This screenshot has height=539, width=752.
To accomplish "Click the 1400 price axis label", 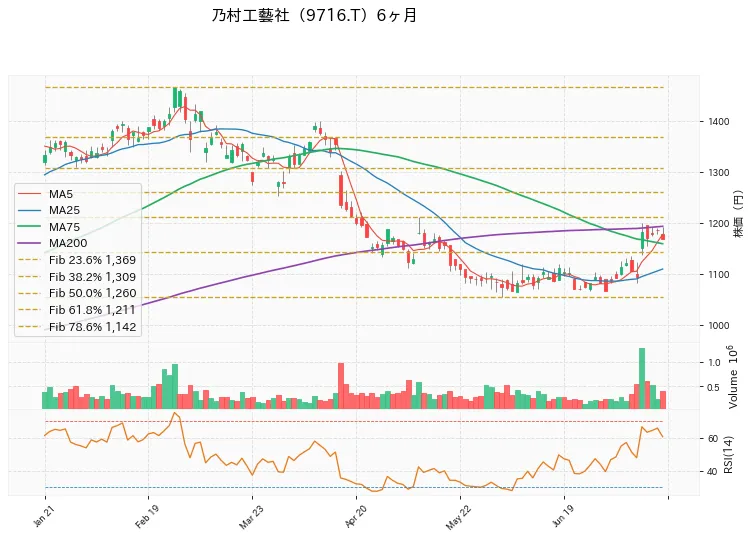I will 718,122.
